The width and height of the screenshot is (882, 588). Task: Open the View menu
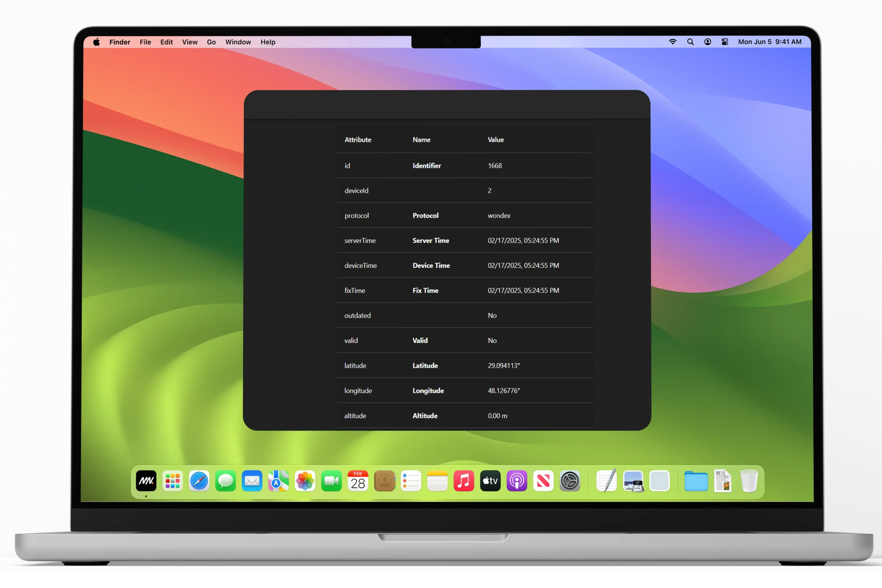pos(190,42)
